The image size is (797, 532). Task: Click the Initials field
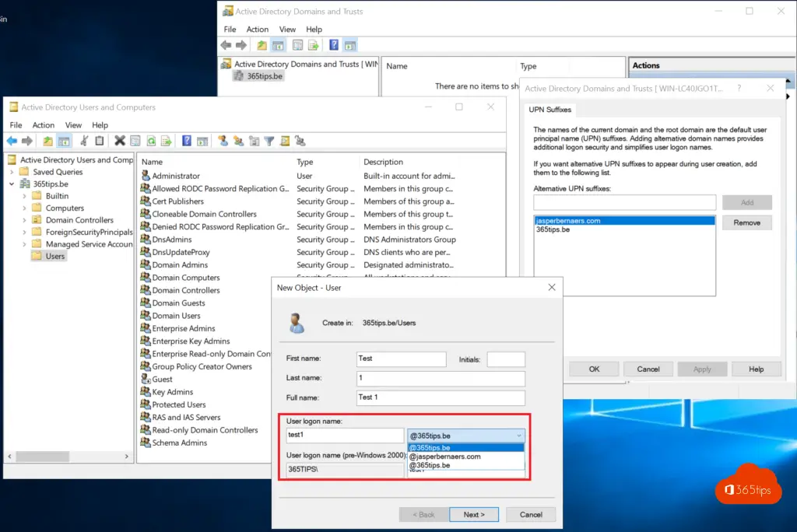tap(506, 359)
